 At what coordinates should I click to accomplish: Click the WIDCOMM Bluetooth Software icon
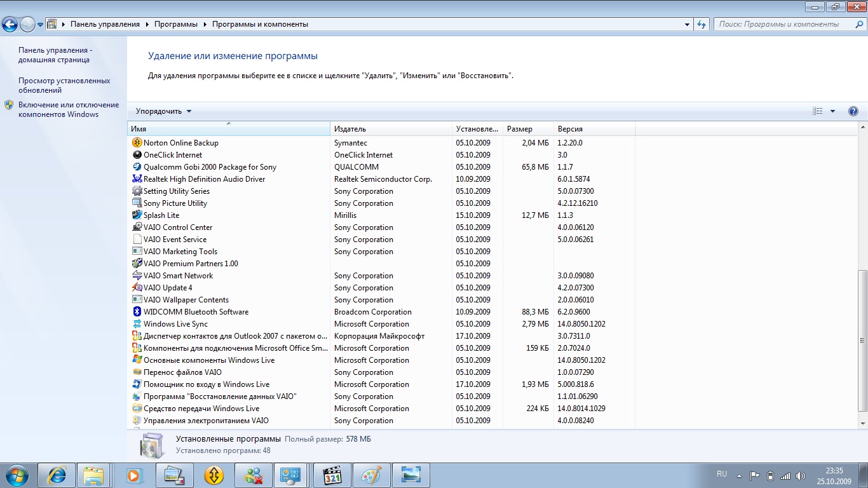(137, 312)
